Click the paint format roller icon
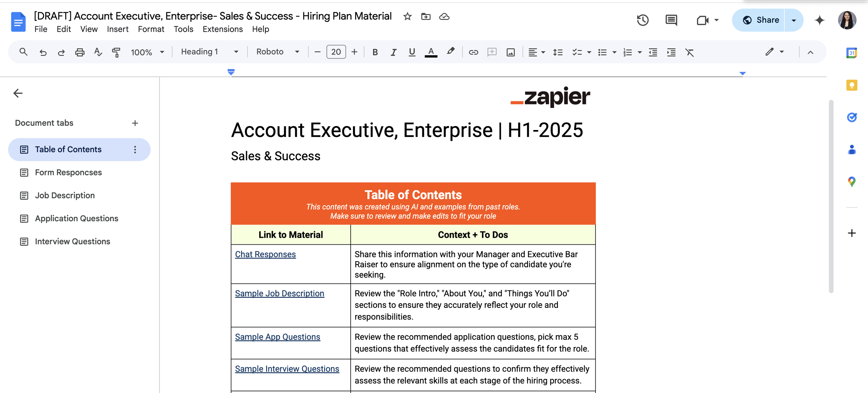The image size is (868, 393). [116, 52]
